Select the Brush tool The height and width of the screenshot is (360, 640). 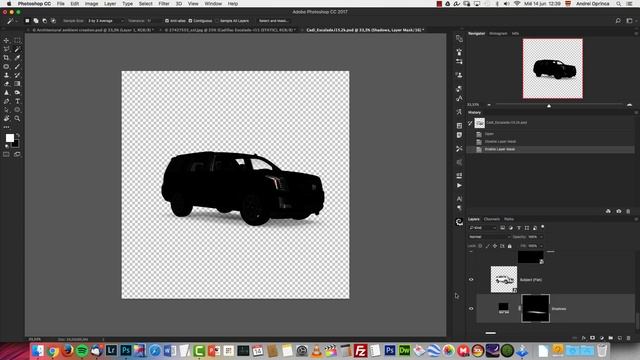point(17,66)
